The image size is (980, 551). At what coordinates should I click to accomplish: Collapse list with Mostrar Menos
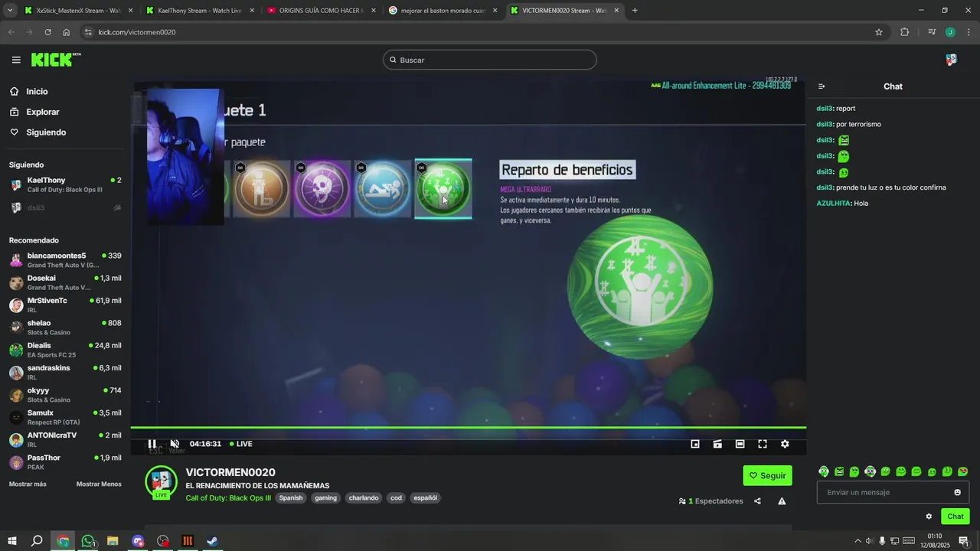[99, 484]
